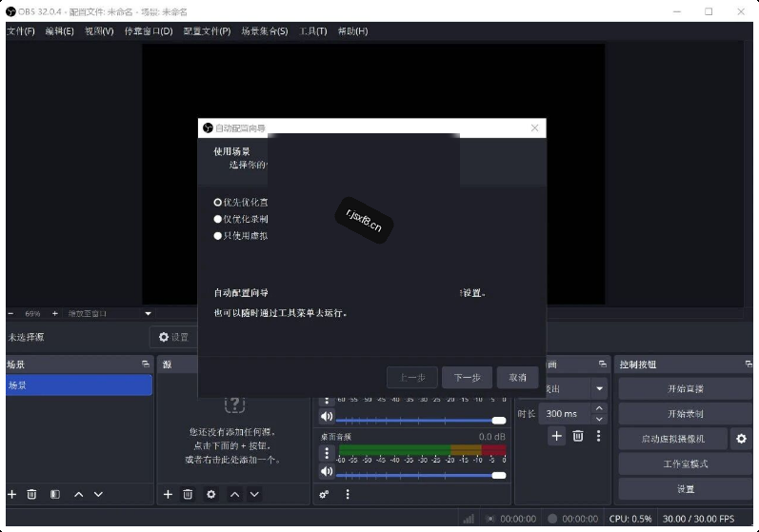Select the optimize for recording only radio
Screen dimensions: 759x532
pyautogui.click(x=241, y=219)
